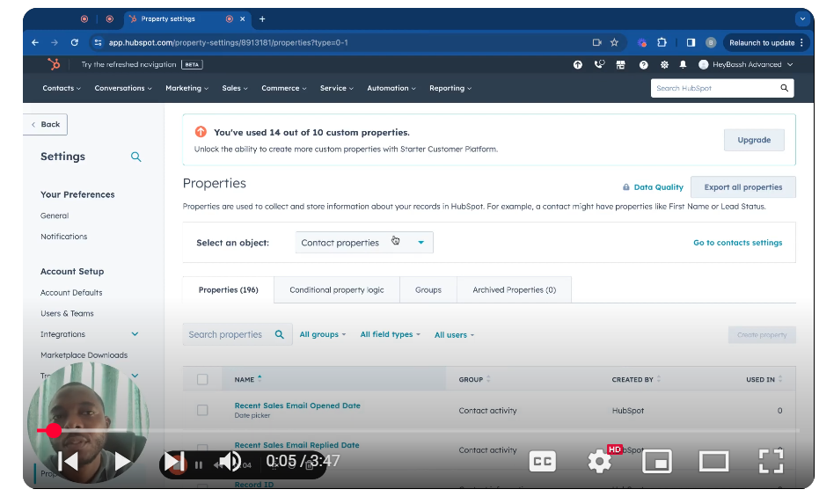Click the Back button in settings sidebar

click(46, 124)
